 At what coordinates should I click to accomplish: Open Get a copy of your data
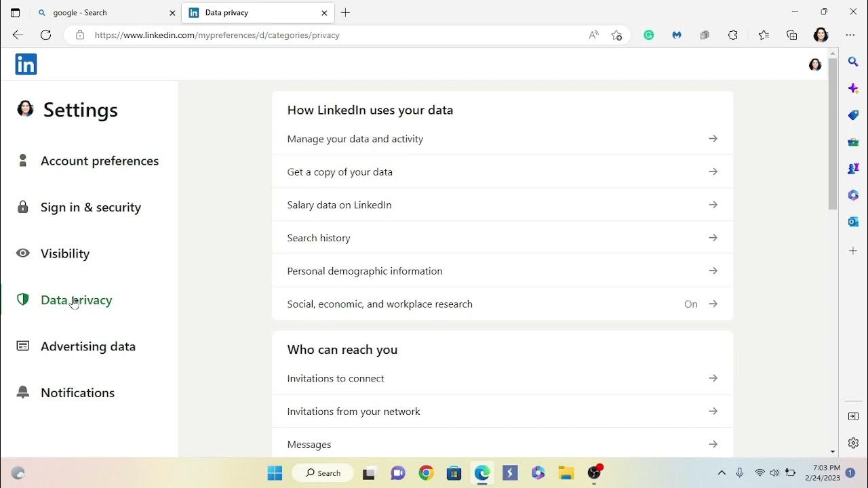coord(502,172)
